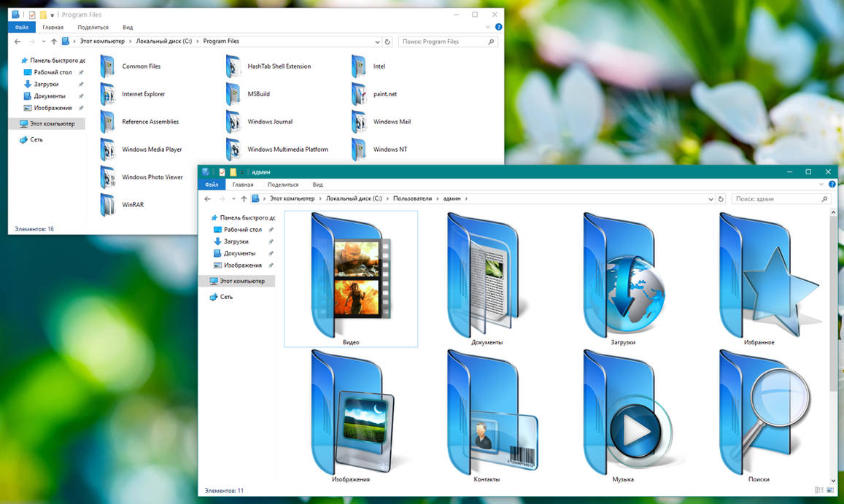Click the Properties icon on the quick access toolbar

[x=221, y=172]
